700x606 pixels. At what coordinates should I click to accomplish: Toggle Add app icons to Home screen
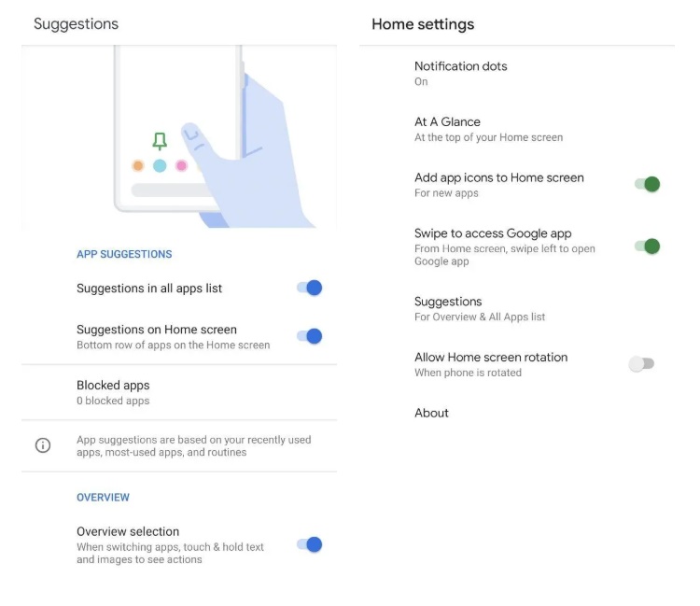(x=648, y=184)
